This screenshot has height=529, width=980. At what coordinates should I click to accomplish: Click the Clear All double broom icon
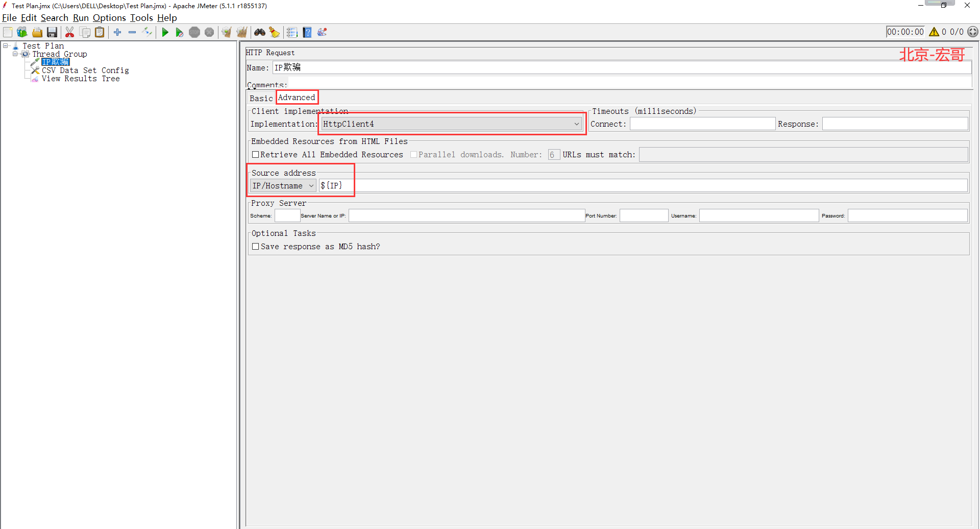(x=242, y=32)
